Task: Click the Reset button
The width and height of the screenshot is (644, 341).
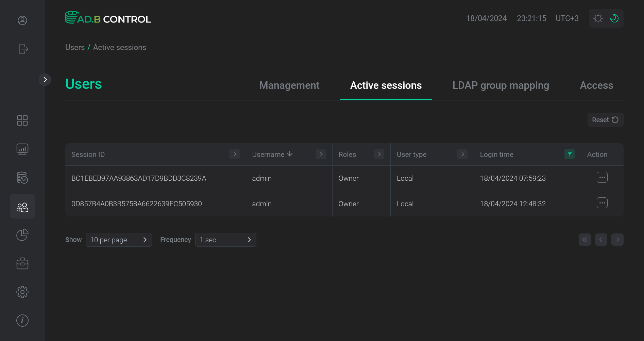Action: point(605,119)
